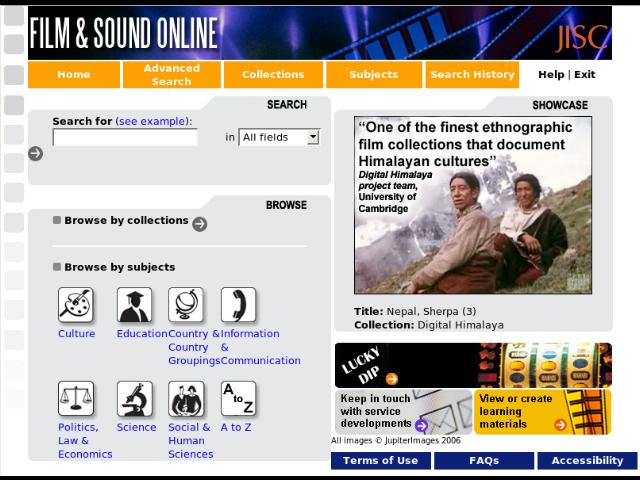640x480 pixels.
Task: Open the Nepal Sherpa showcase image
Action: pos(473,206)
